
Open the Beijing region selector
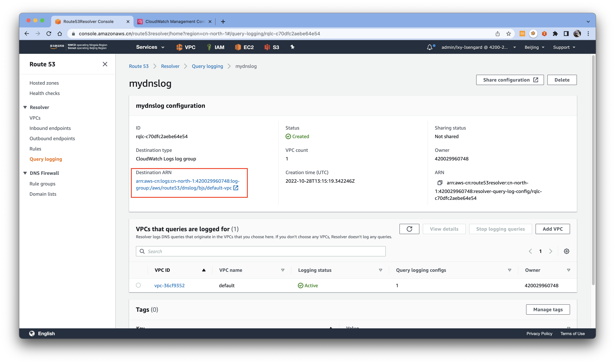534,47
